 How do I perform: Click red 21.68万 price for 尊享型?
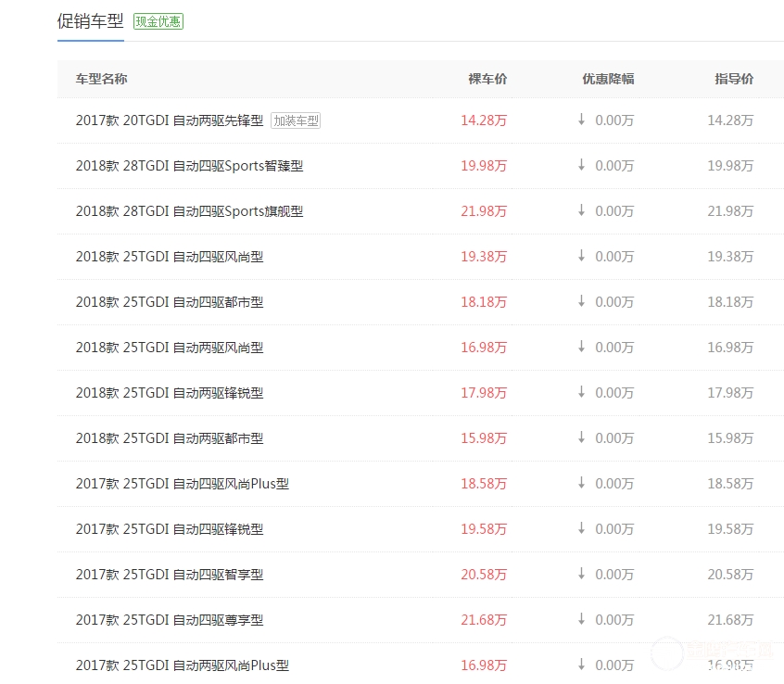pos(484,620)
